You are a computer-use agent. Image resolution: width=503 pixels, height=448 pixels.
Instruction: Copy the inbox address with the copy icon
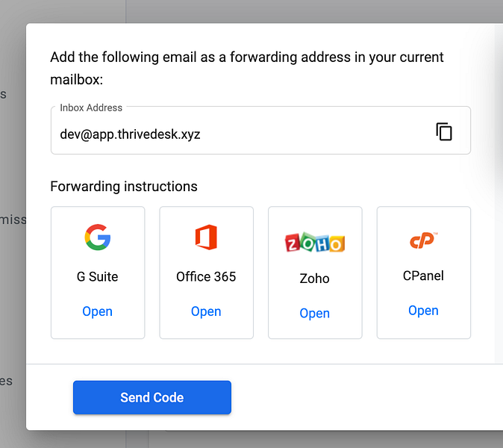pos(444,132)
